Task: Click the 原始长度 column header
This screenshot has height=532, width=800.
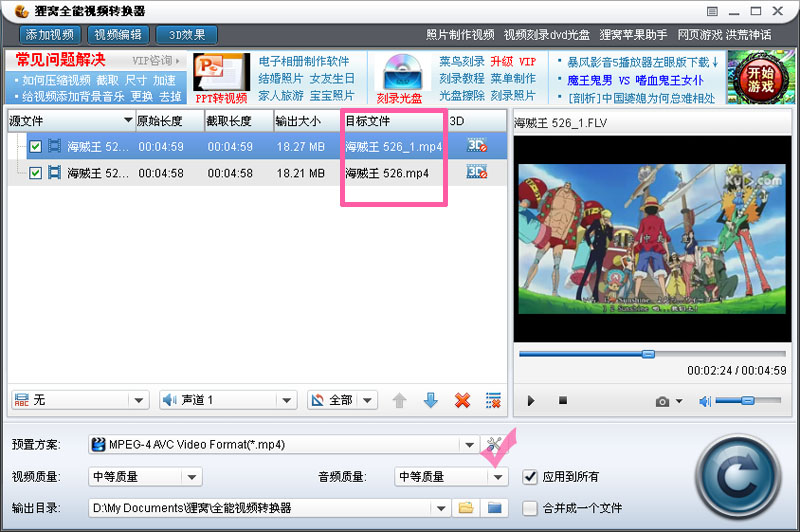Action: pyautogui.click(x=170, y=121)
